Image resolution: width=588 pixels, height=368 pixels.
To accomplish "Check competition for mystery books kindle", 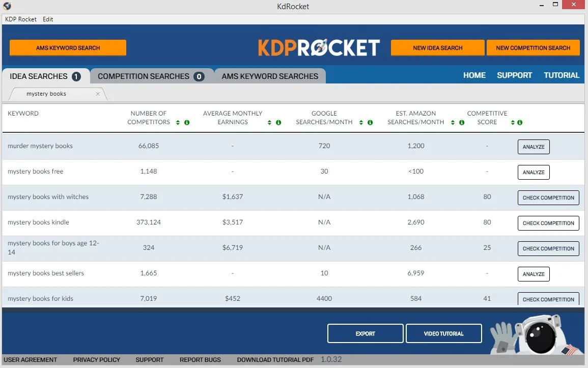I will click(548, 223).
